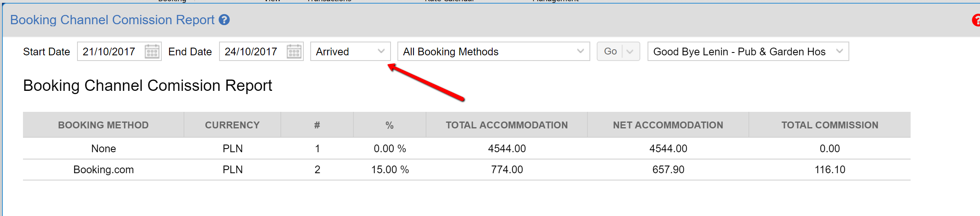The height and width of the screenshot is (216, 980).
Task: Click the End Date field showing 24/10/2017
Action: click(251, 52)
